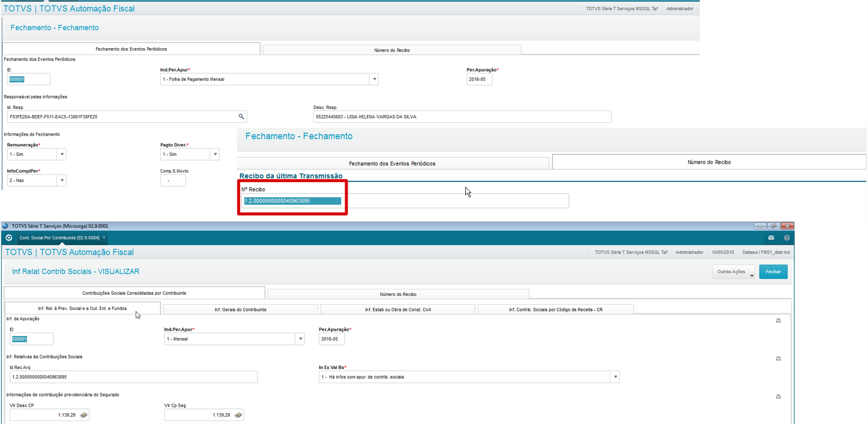This screenshot has height=424, width=868.
Task: Click Per.Apuração field under Inf. de Apuração
Action: click(x=332, y=339)
